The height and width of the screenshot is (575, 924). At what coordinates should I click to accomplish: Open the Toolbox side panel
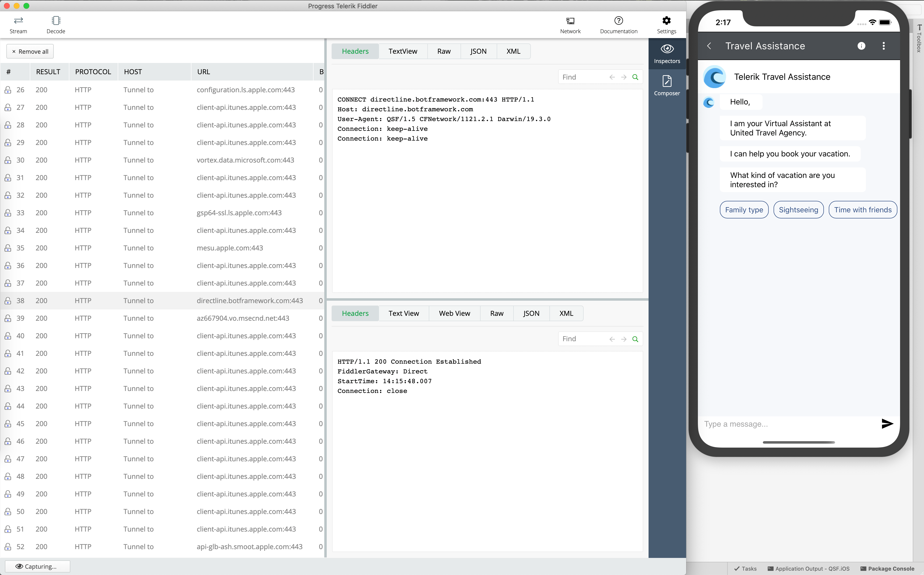click(919, 38)
